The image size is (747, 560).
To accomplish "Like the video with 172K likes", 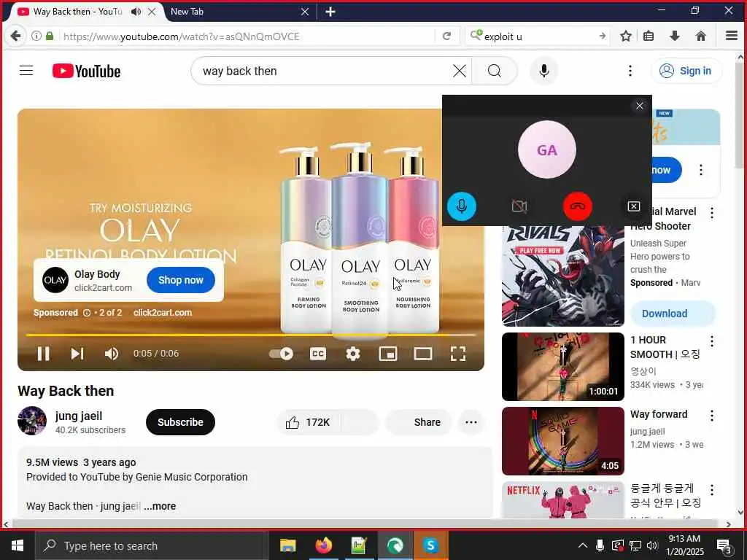I will tap(309, 422).
